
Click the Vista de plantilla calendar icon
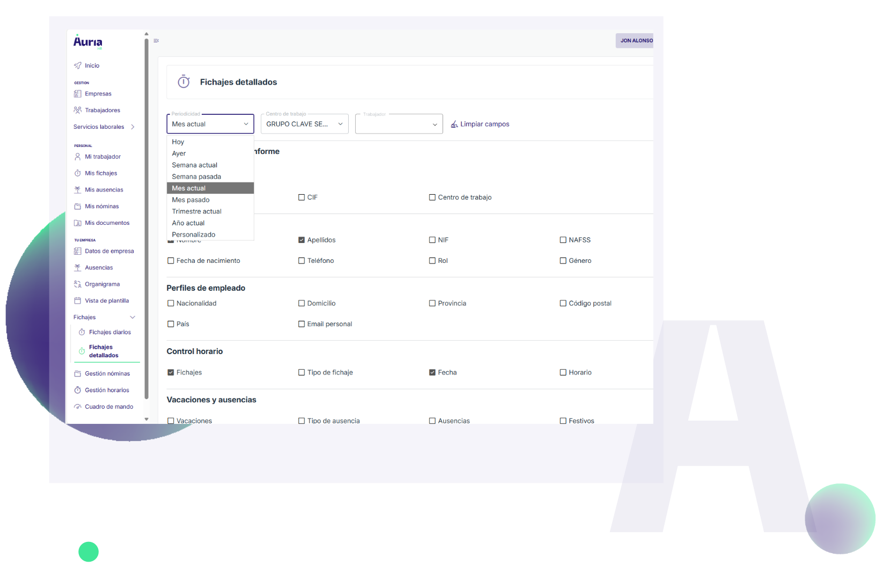point(78,301)
